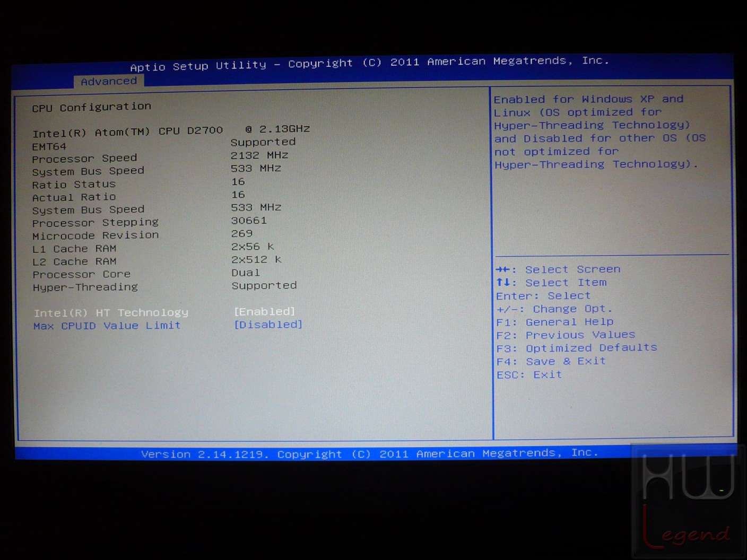Click the Processor Core label
Image resolution: width=747 pixels, height=560 pixels.
click(x=81, y=275)
